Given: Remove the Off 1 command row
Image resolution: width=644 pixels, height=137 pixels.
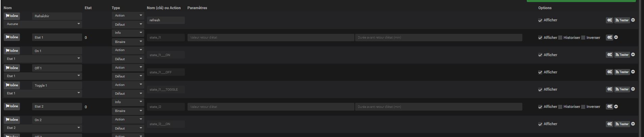Looking at the screenshot, I should [x=633, y=72].
